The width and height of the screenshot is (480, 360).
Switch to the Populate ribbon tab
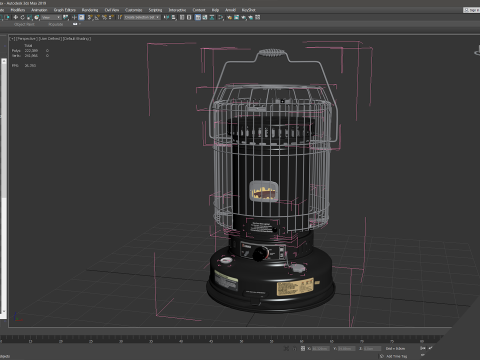click(x=56, y=24)
